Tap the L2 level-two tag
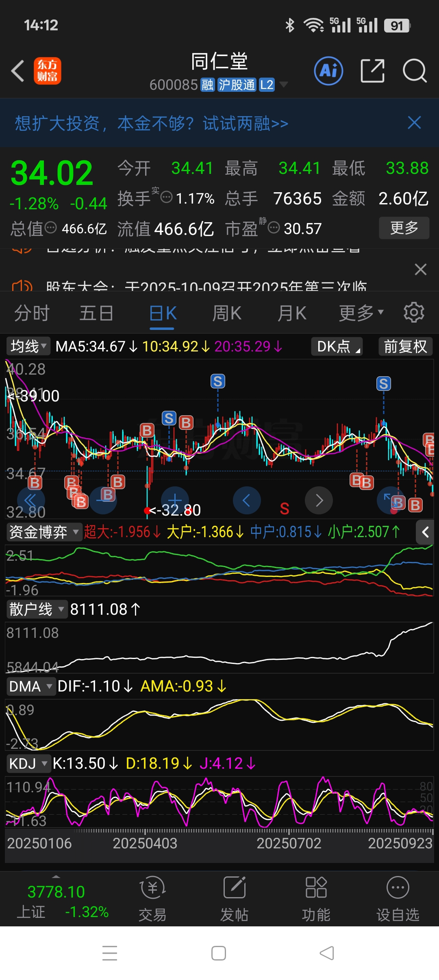 pyautogui.click(x=267, y=85)
